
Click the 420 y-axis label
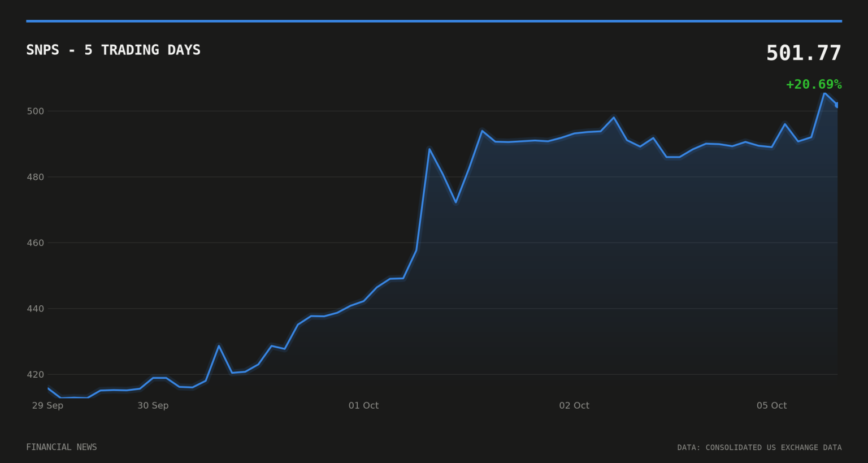click(35, 374)
